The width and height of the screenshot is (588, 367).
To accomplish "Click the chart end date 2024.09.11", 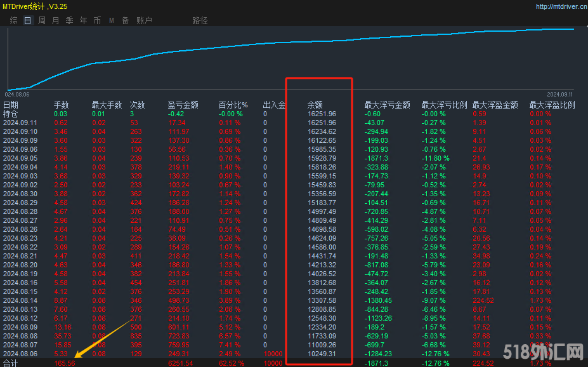I will (x=560, y=95).
